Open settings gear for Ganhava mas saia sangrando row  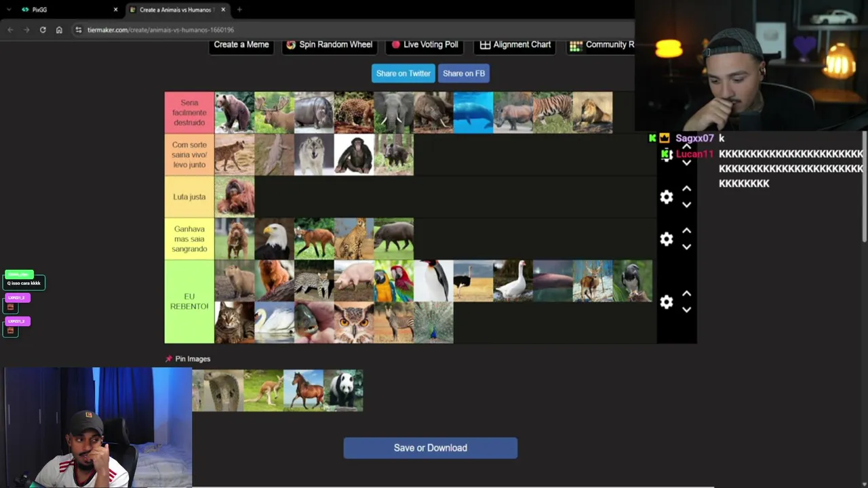[667, 239]
